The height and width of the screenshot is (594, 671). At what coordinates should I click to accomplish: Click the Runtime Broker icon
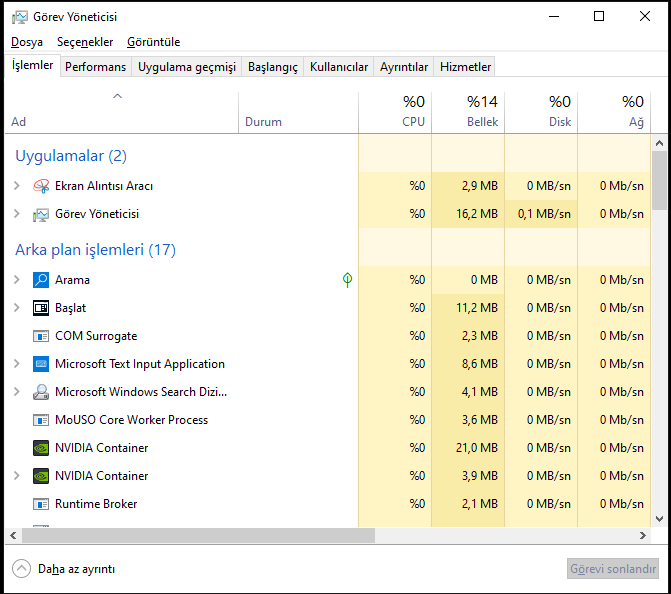tap(41, 504)
